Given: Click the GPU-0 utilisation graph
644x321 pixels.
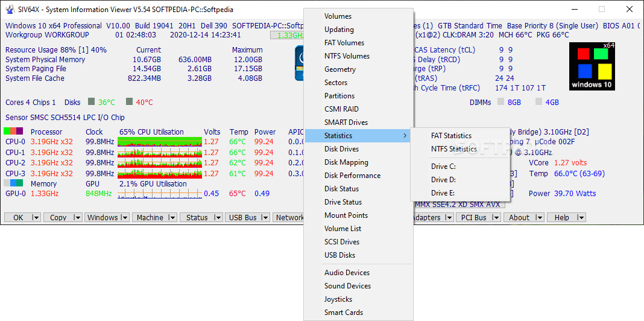Looking at the screenshot, I should pyautogui.click(x=160, y=194).
